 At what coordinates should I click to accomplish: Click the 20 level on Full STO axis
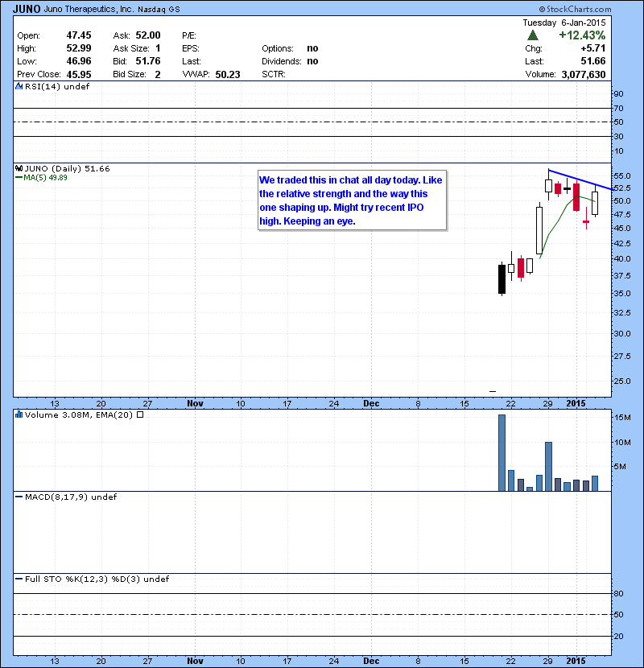pos(618,636)
